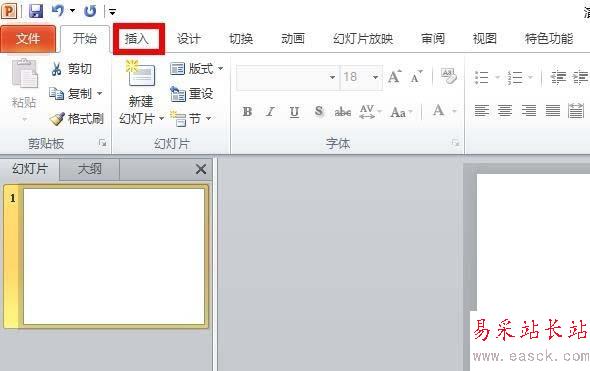Image resolution: width=590 pixels, height=371 pixels.
Task: Open the 设计 (Design) tab
Action: click(189, 38)
